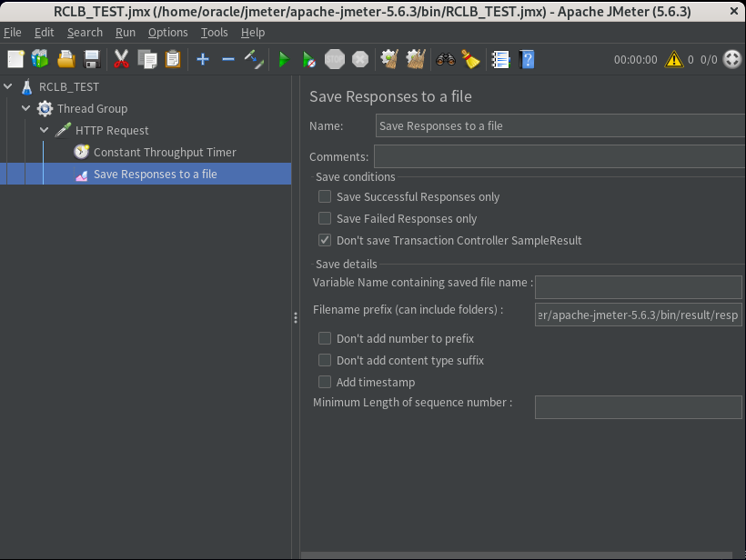This screenshot has height=560, width=746.
Task: Click the Save test plan disk icon
Action: point(91,59)
